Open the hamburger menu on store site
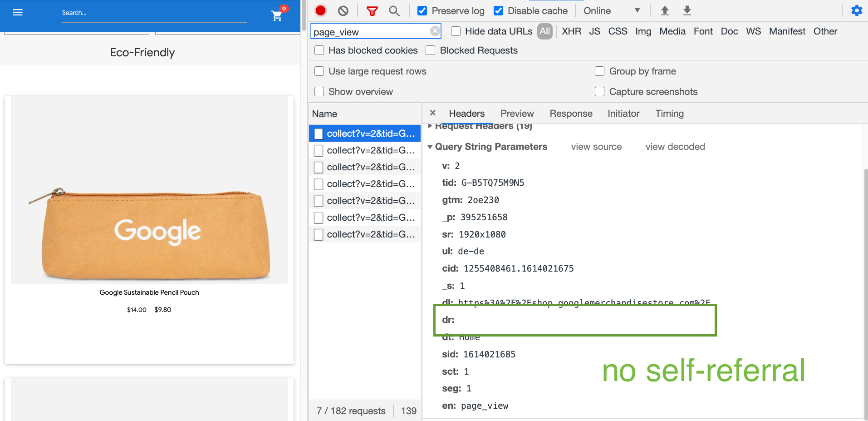The image size is (868, 421). pos(18,12)
